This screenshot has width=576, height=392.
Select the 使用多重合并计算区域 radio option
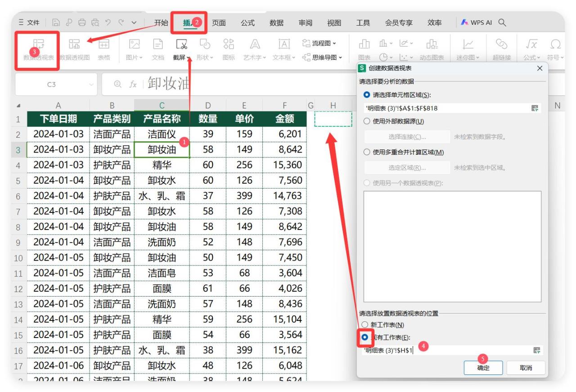pos(367,152)
